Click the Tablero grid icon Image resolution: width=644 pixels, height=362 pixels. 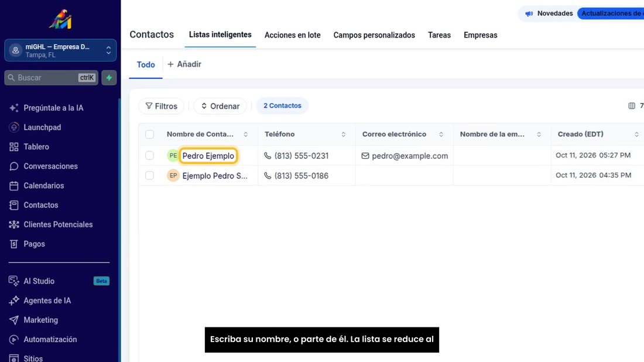click(x=14, y=146)
